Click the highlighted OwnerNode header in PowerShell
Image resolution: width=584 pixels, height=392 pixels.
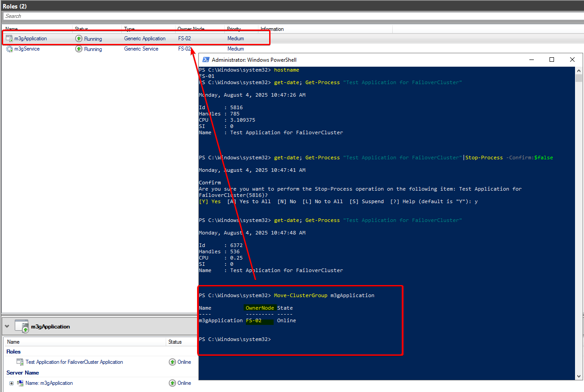[x=260, y=308]
